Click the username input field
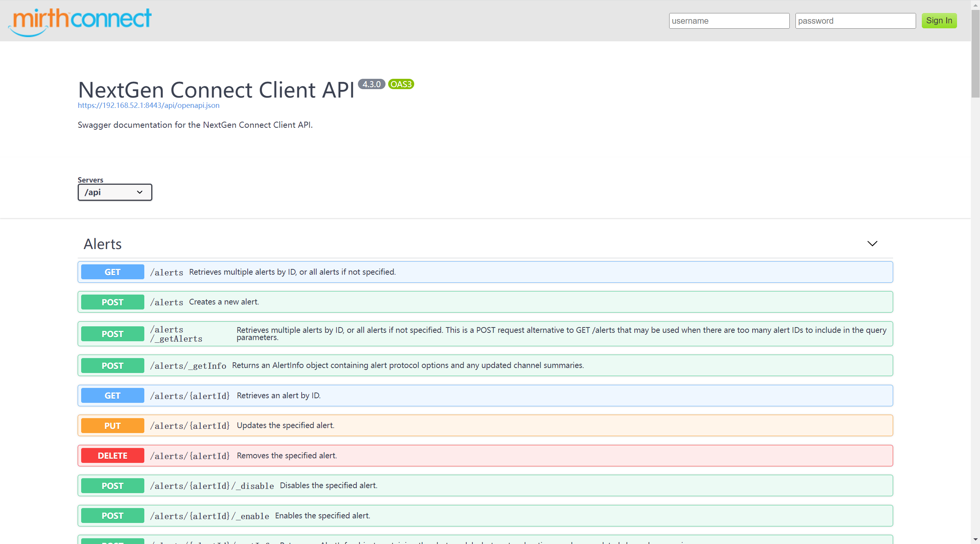The image size is (980, 544). pyautogui.click(x=729, y=21)
